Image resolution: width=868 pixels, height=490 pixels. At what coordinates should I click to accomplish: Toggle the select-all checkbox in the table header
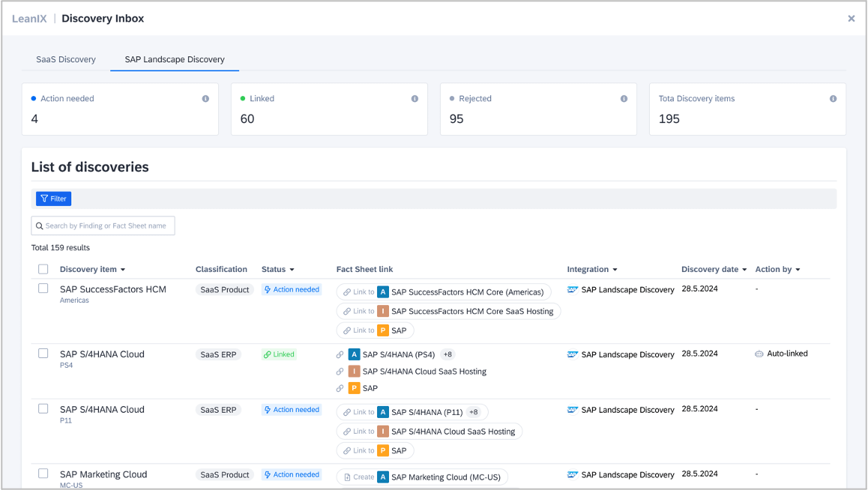tap(43, 269)
